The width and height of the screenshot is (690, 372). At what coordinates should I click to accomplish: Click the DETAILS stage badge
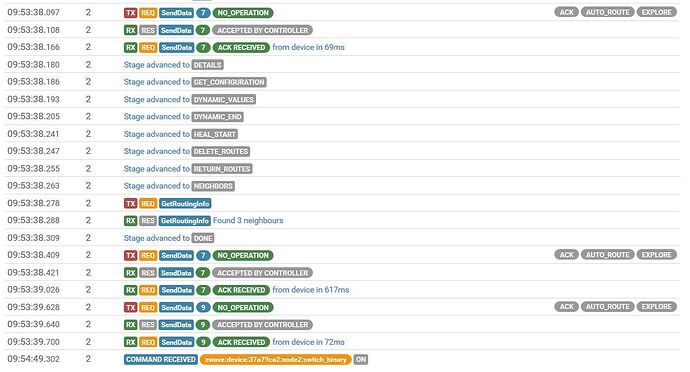207,65
